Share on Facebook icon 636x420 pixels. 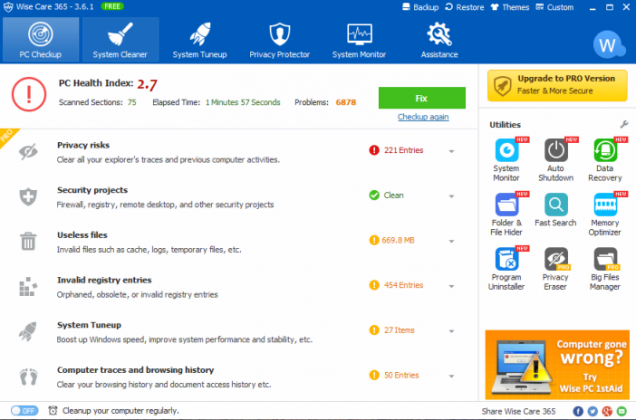point(578,411)
